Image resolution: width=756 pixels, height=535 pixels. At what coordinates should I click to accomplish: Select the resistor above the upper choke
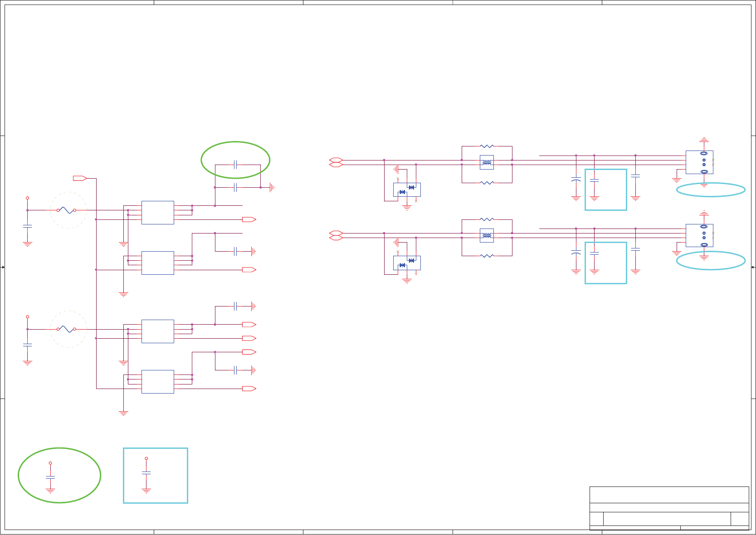487,146
